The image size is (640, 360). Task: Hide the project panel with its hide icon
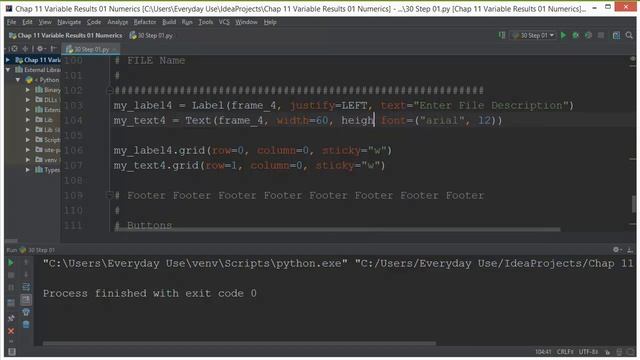pos(53,49)
